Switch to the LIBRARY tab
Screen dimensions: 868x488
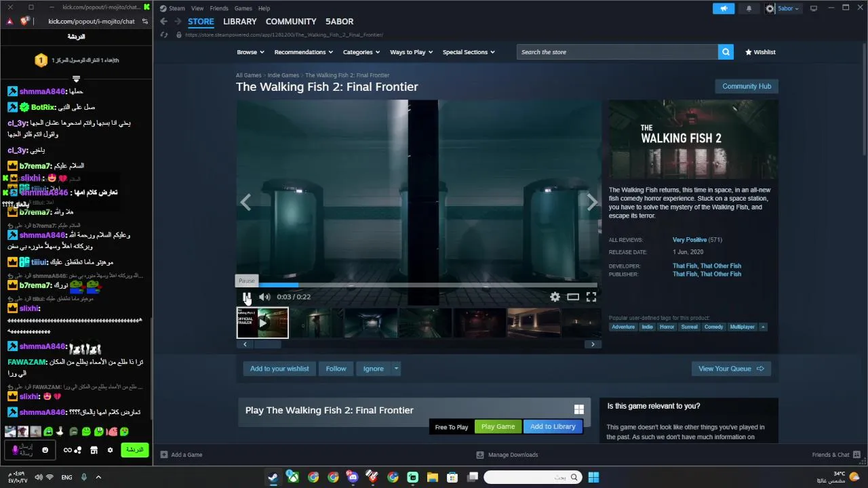tap(240, 22)
